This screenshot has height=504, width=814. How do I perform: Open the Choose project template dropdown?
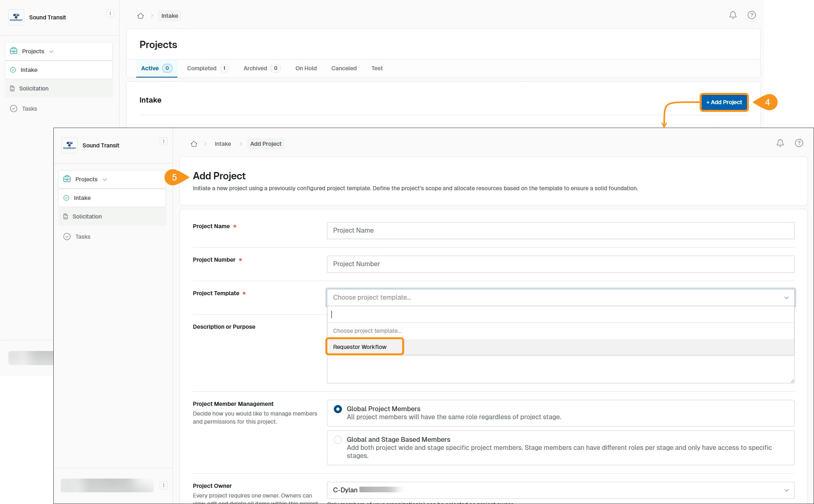click(x=560, y=298)
